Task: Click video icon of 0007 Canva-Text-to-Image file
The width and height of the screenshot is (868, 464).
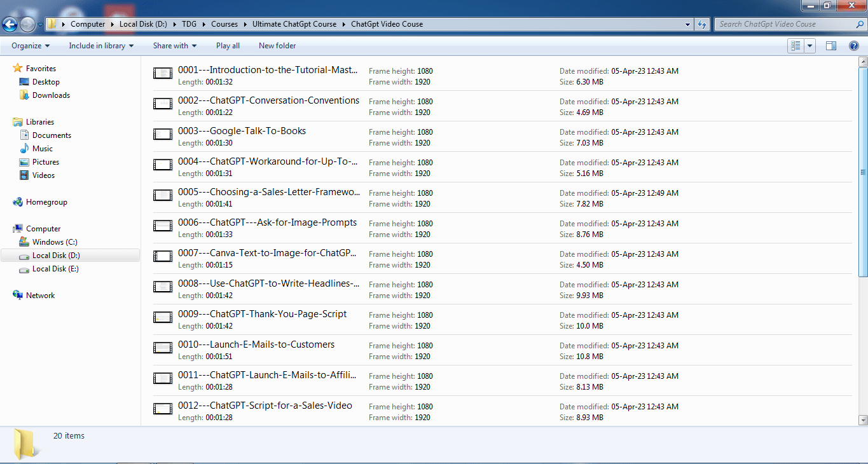Action: [x=163, y=256]
